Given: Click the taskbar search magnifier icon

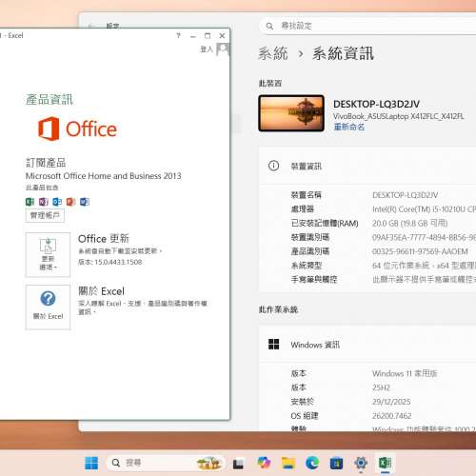Looking at the screenshot, I should 116,463.
